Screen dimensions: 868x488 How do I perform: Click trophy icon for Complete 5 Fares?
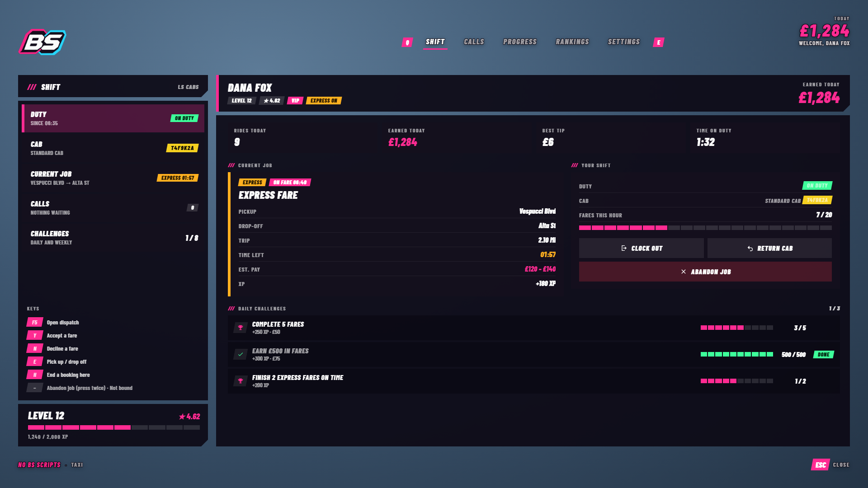point(241,328)
